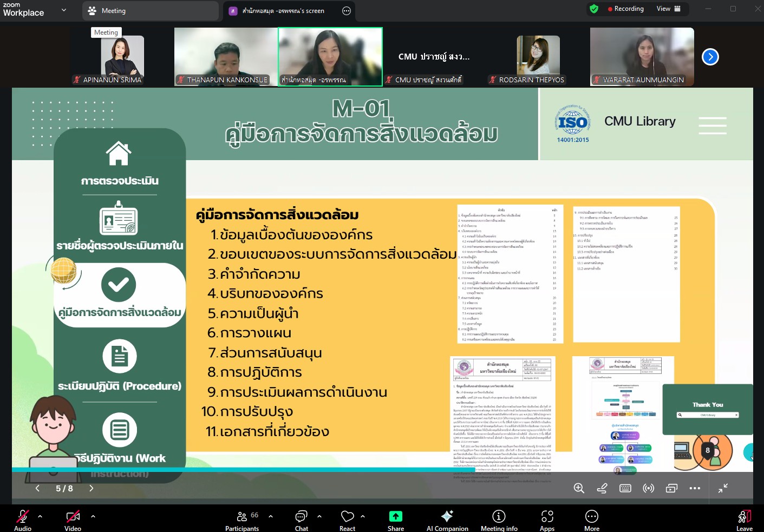Expand video options arrow next to Video
764x532 pixels.
93,516
